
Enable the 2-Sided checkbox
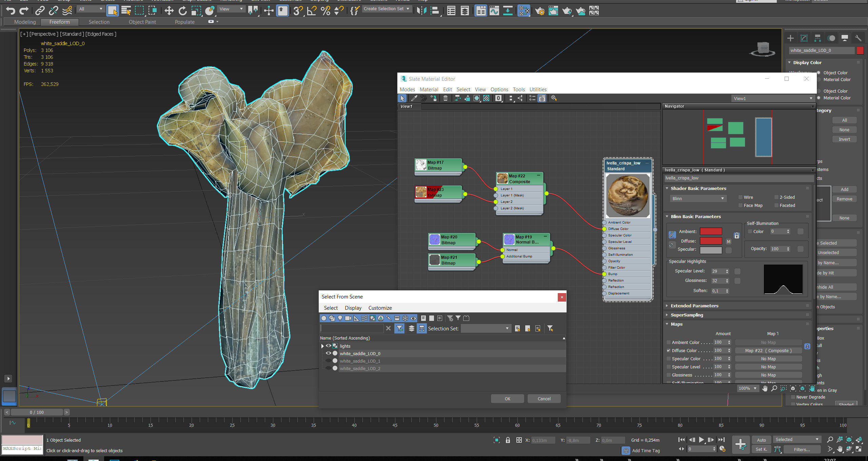[776, 197]
